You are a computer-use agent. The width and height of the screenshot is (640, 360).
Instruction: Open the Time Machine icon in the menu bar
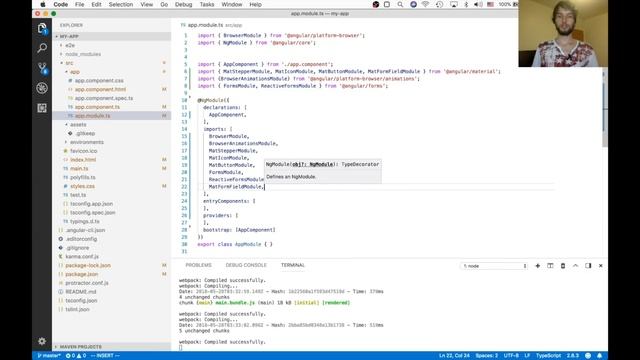[x=440, y=4]
